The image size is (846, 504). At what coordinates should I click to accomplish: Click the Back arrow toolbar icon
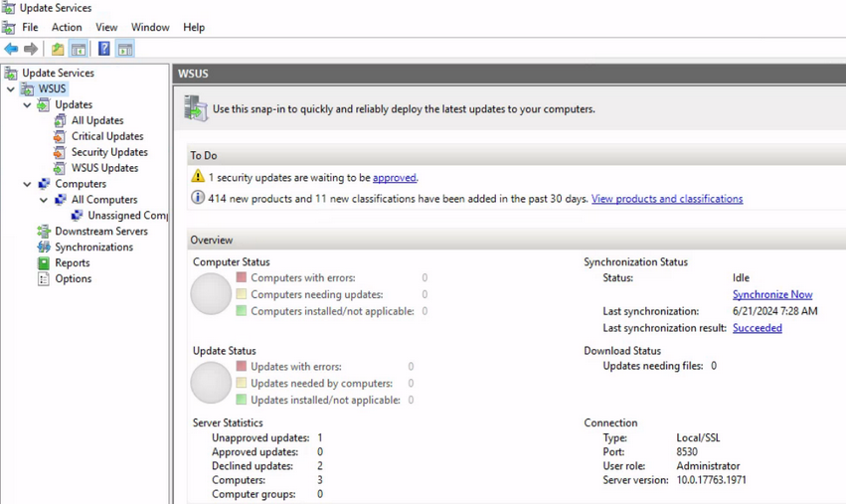[11, 49]
